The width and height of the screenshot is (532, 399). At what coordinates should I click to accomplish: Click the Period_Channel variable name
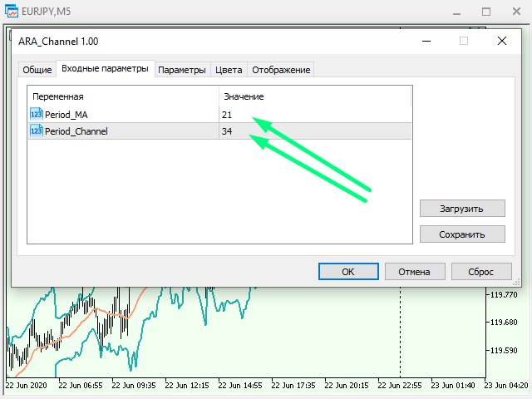coord(76,131)
